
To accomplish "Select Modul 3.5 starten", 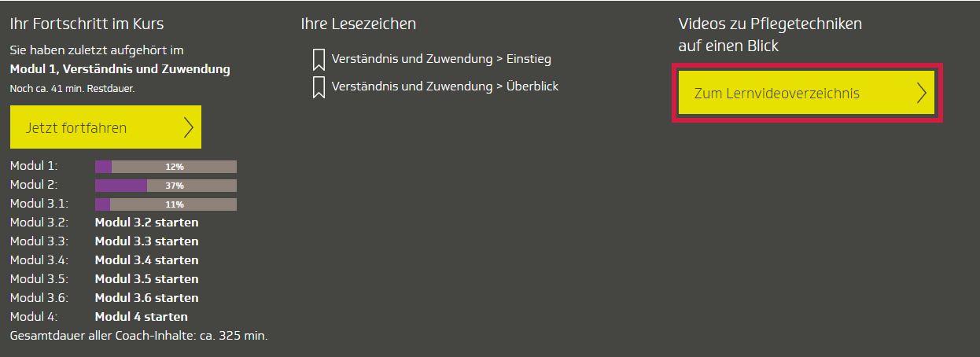I will (x=146, y=279).
